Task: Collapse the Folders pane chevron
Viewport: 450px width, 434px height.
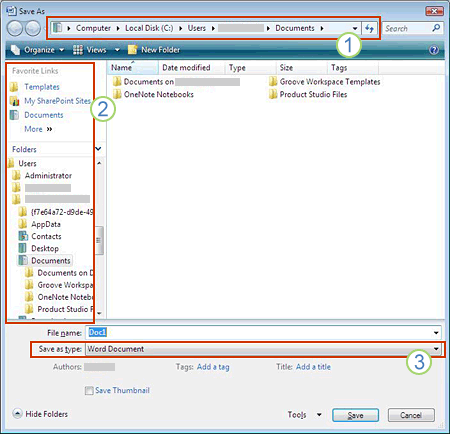Action: (98, 149)
